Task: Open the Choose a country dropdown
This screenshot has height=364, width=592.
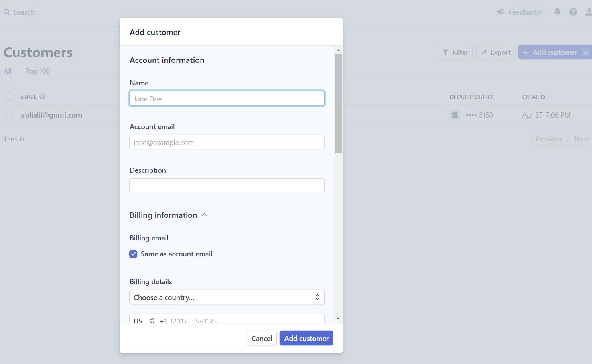Action: 227,297
